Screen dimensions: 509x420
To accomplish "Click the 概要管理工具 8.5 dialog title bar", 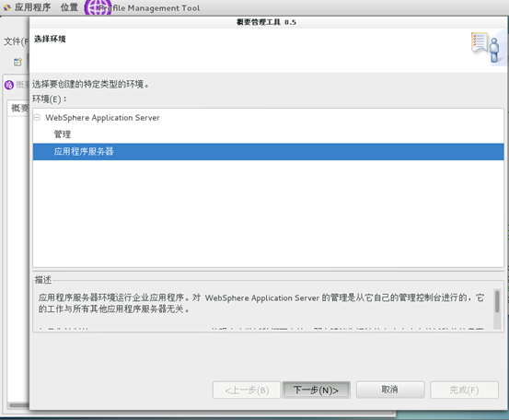I will click(266, 22).
